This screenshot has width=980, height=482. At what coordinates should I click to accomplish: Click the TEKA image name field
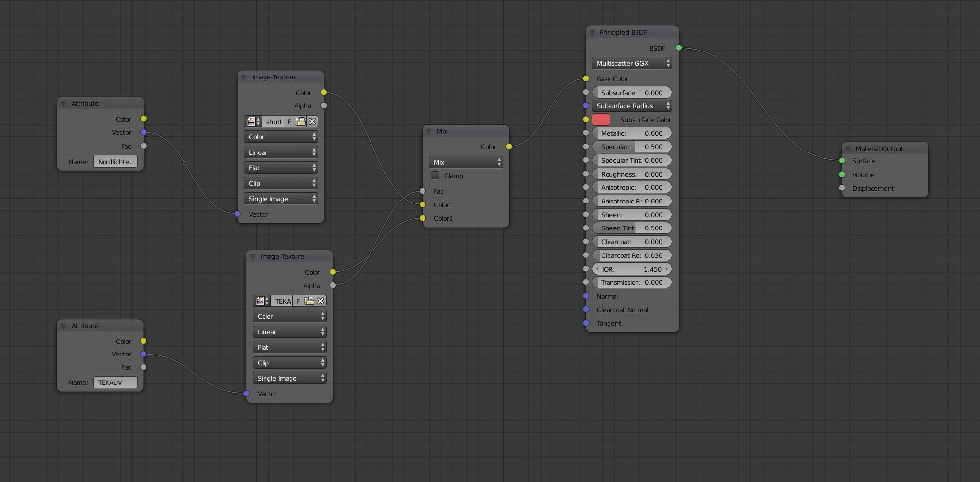coord(283,301)
